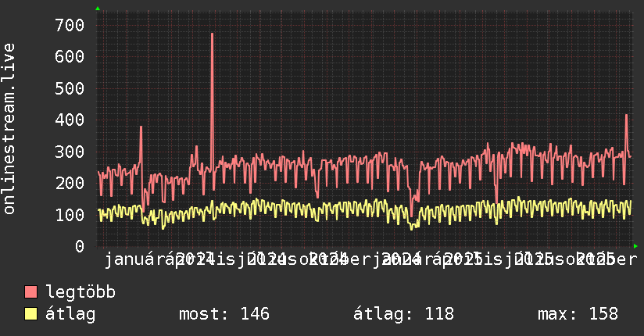Select the átlag legend label beside yellow swatch

(70, 314)
